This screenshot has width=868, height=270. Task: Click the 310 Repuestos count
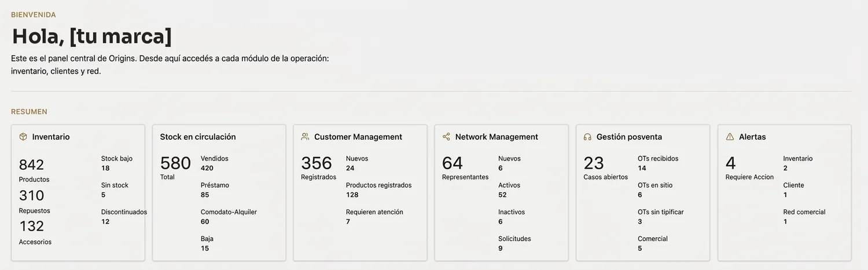[31, 195]
